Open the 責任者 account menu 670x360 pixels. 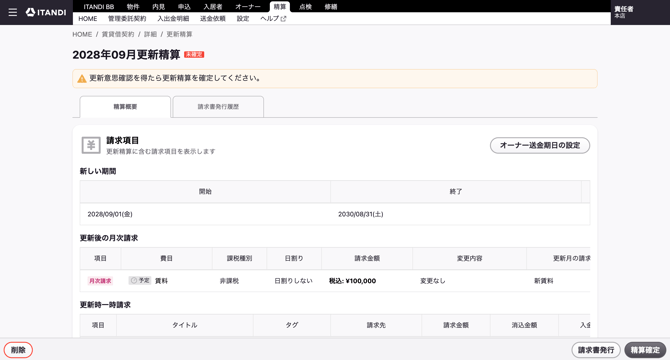pos(623,12)
